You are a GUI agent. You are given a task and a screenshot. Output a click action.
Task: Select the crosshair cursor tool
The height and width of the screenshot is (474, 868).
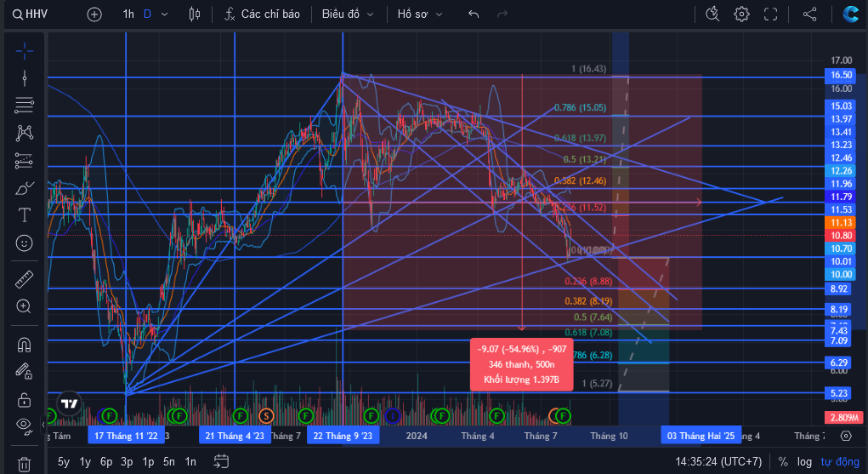25,52
